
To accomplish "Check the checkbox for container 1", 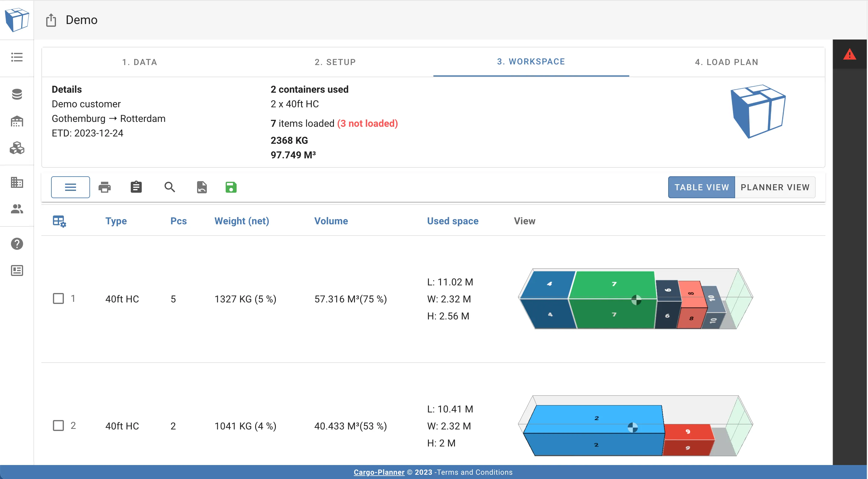I will point(58,298).
